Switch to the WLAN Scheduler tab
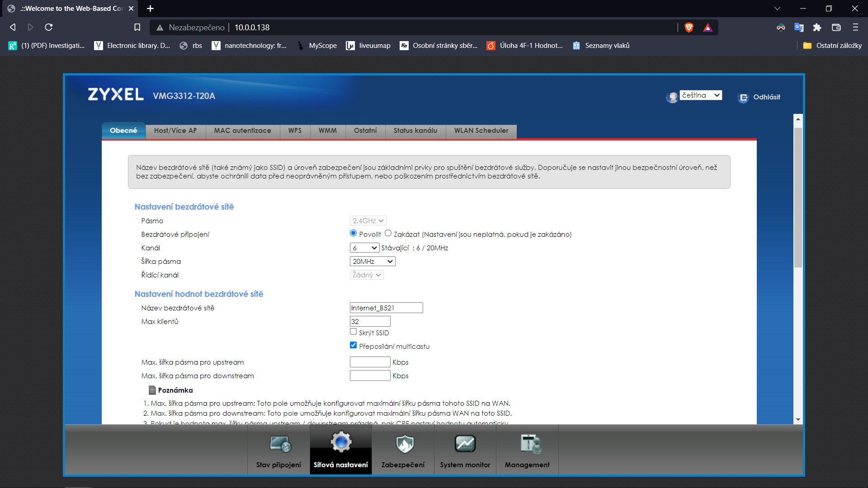The height and width of the screenshot is (488, 868). coord(481,131)
